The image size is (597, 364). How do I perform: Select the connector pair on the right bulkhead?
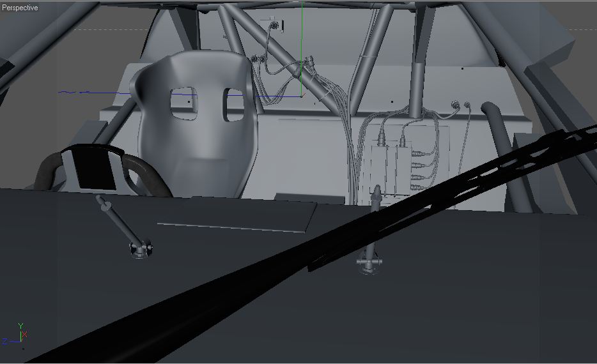click(461, 105)
